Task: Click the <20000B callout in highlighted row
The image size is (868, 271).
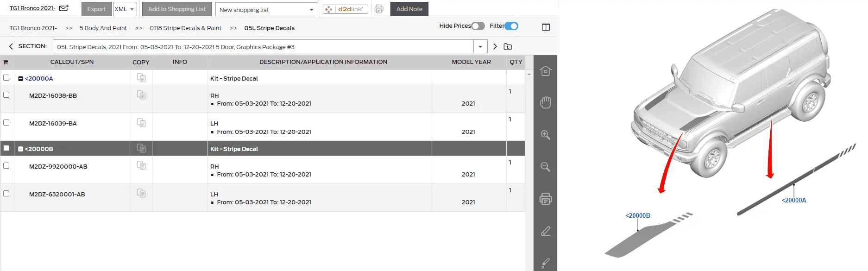Action: (x=39, y=149)
